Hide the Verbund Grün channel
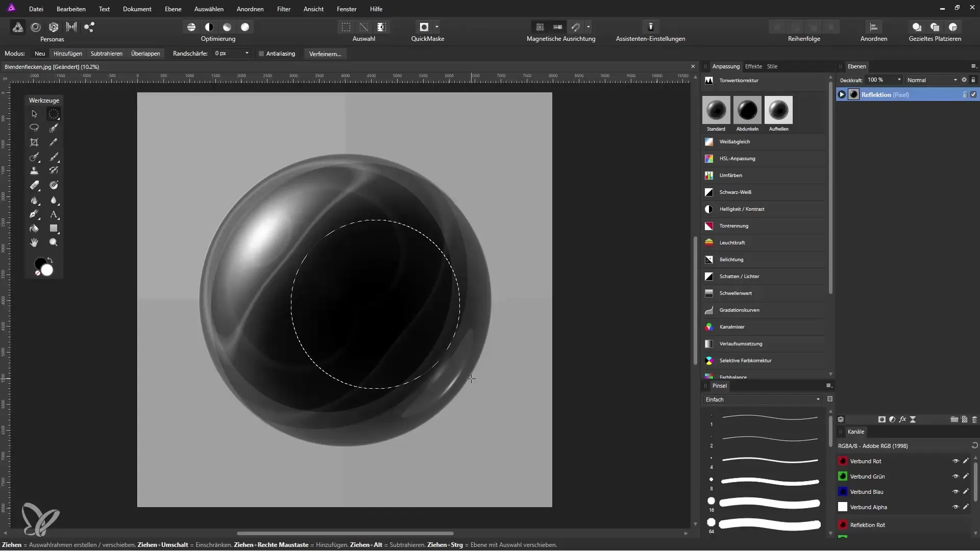 (x=955, y=477)
